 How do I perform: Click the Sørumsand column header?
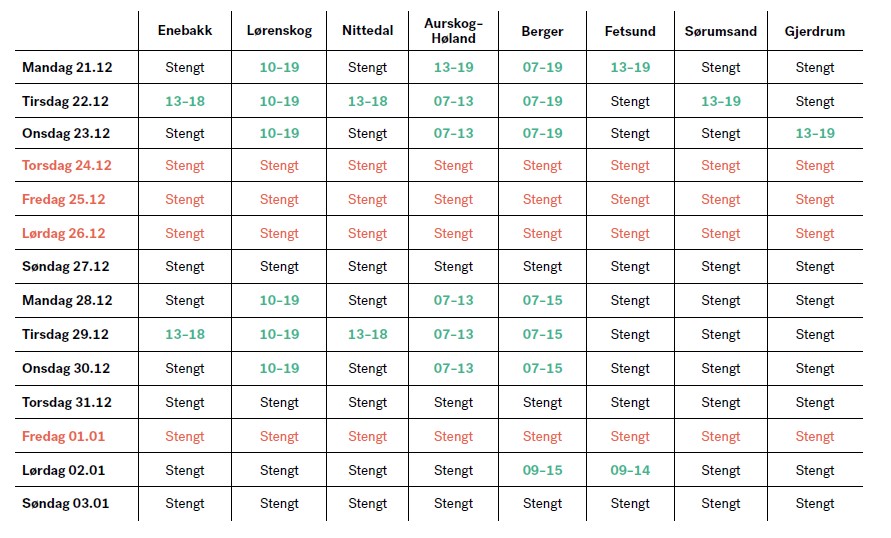[721, 31]
